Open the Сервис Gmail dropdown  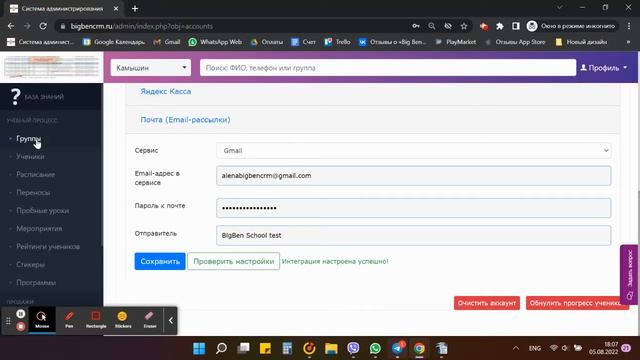click(413, 151)
